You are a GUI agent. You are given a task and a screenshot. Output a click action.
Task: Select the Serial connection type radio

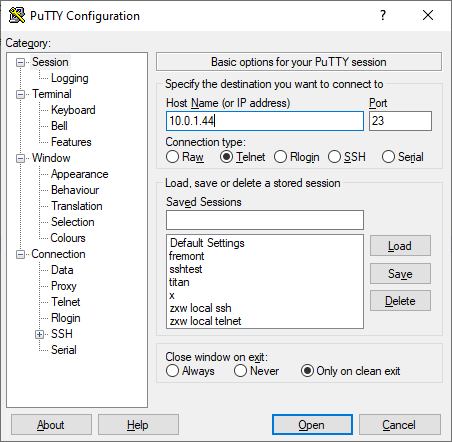(x=403, y=157)
